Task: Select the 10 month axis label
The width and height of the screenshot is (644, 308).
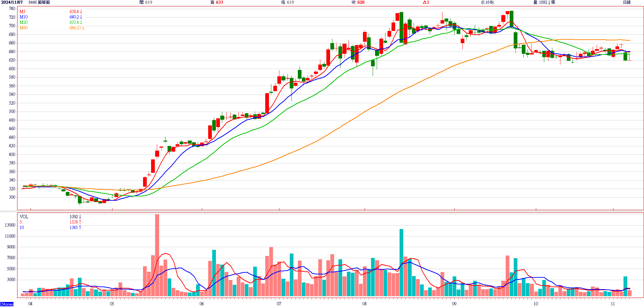Action: point(536,304)
